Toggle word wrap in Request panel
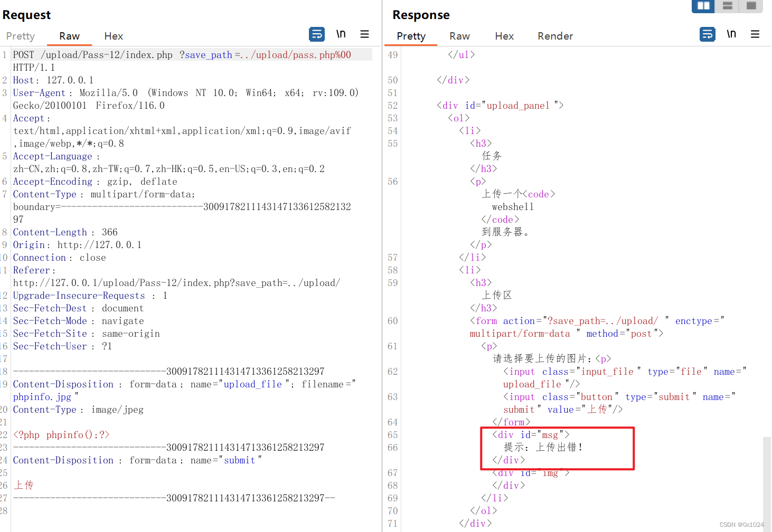 (x=317, y=34)
